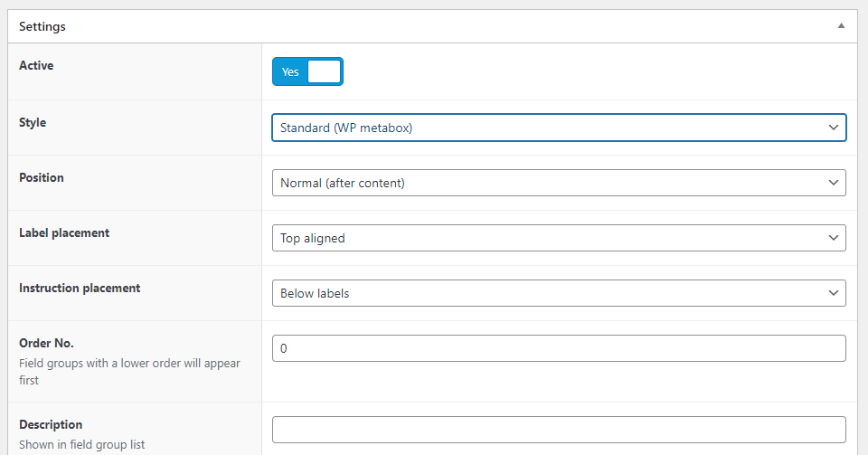Click the Yes text on Active toggle

click(290, 72)
